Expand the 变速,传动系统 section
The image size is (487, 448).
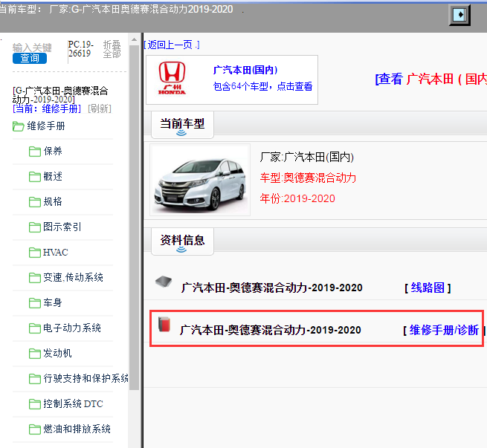click(73, 277)
